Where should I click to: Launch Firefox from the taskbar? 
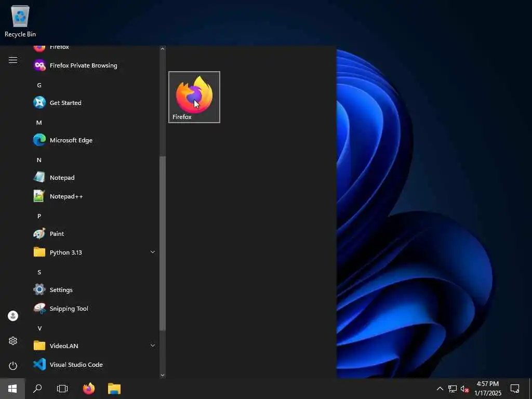click(x=89, y=389)
